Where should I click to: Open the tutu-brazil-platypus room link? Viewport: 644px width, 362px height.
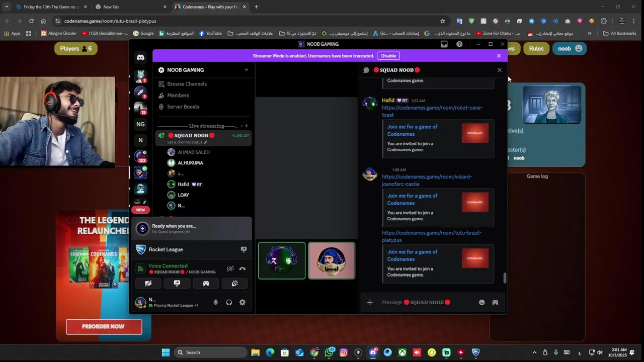tap(431, 236)
